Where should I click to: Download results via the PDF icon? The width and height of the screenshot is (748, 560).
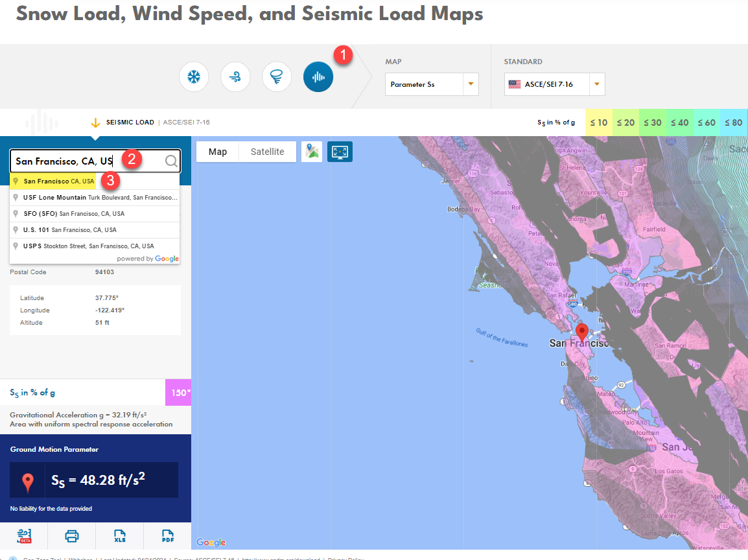[167, 537]
